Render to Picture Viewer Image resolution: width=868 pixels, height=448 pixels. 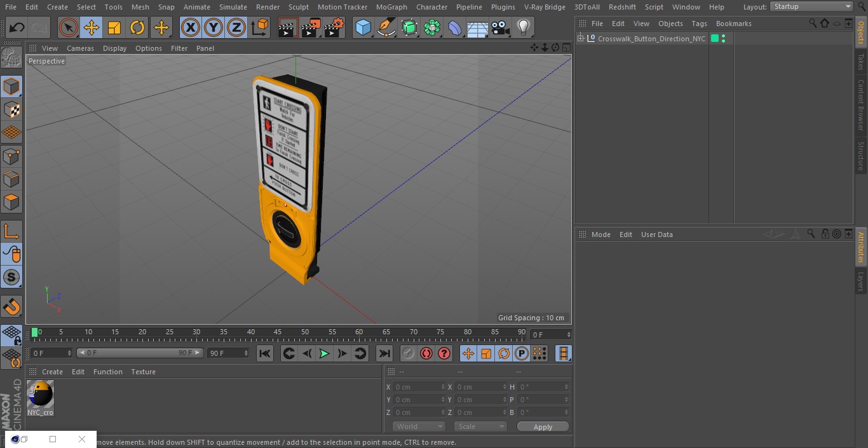click(x=311, y=27)
